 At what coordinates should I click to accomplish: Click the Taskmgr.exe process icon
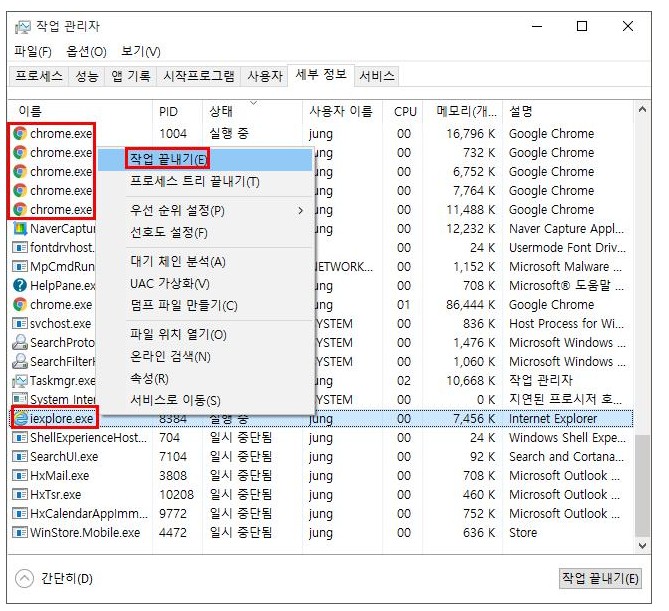click(x=20, y=381)
